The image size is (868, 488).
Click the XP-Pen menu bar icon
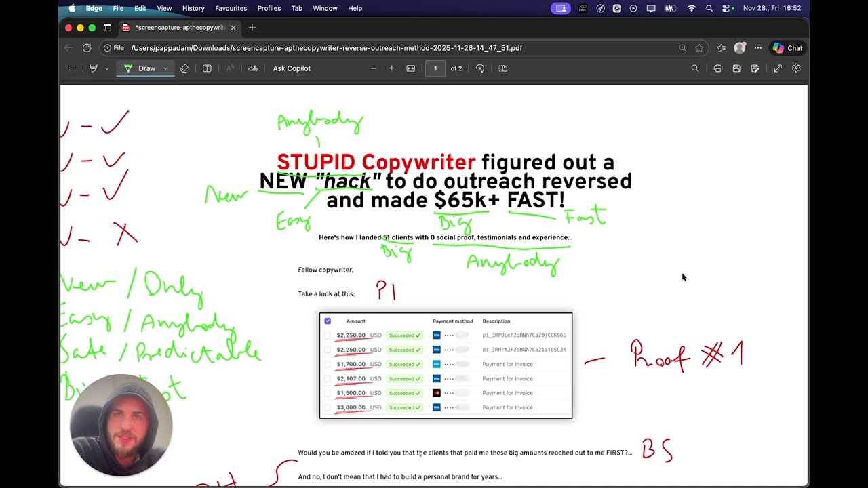[583, 8]
